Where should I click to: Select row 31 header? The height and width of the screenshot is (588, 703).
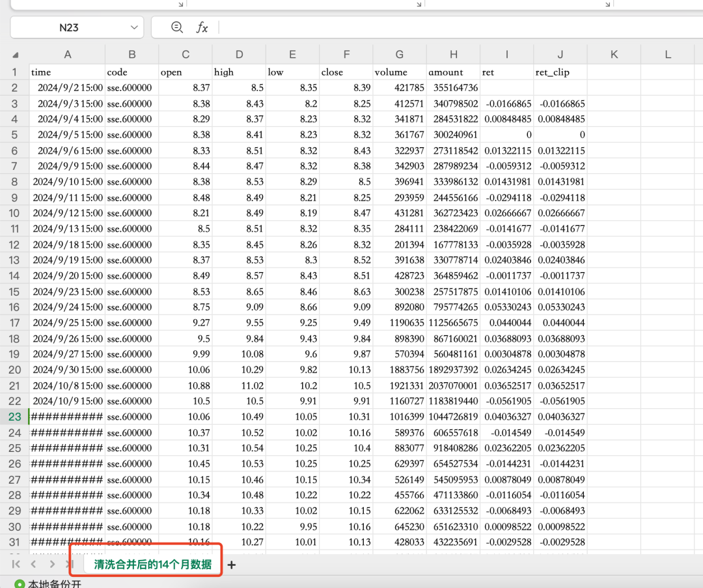[14, 542]
